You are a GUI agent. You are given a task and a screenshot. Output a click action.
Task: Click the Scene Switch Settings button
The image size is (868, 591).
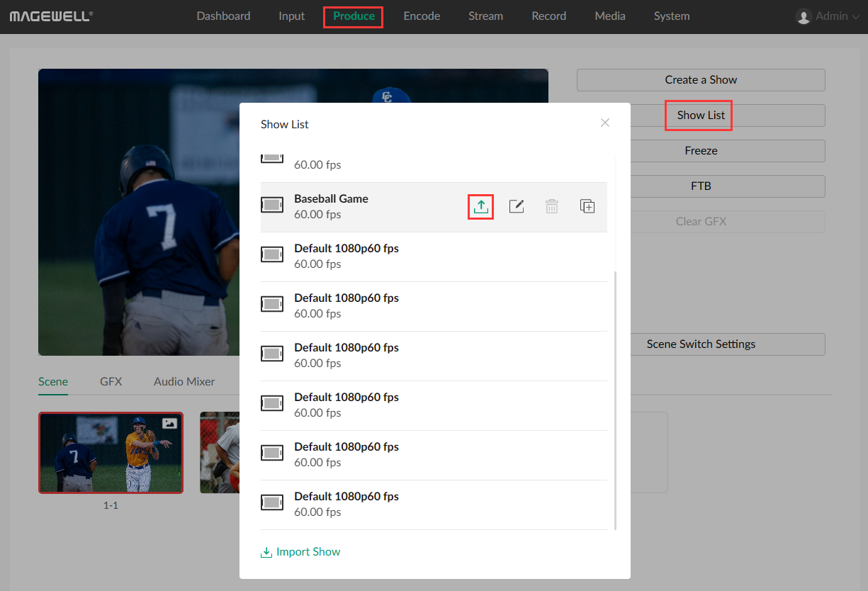point(700,344)
